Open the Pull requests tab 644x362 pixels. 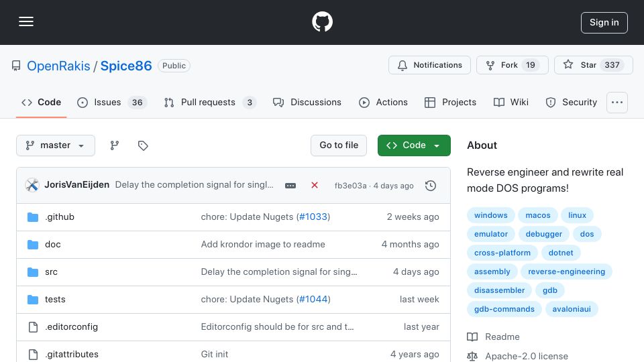tap(210, 102)
